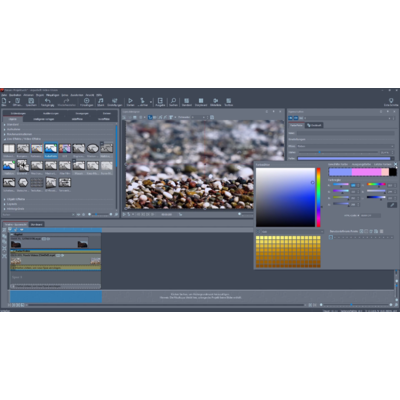Toggle the highlighted tool in preview toolbar
This screenshot has height=400, width=400.
150,117
